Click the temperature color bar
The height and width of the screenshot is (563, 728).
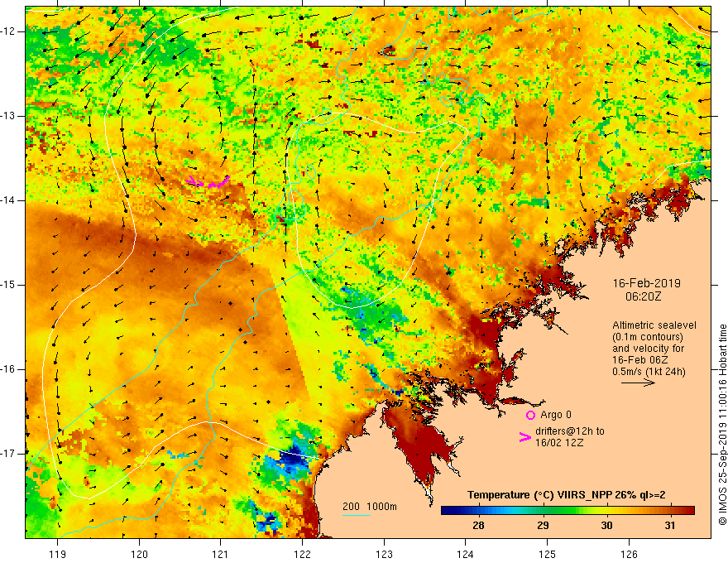coord(568,510)
